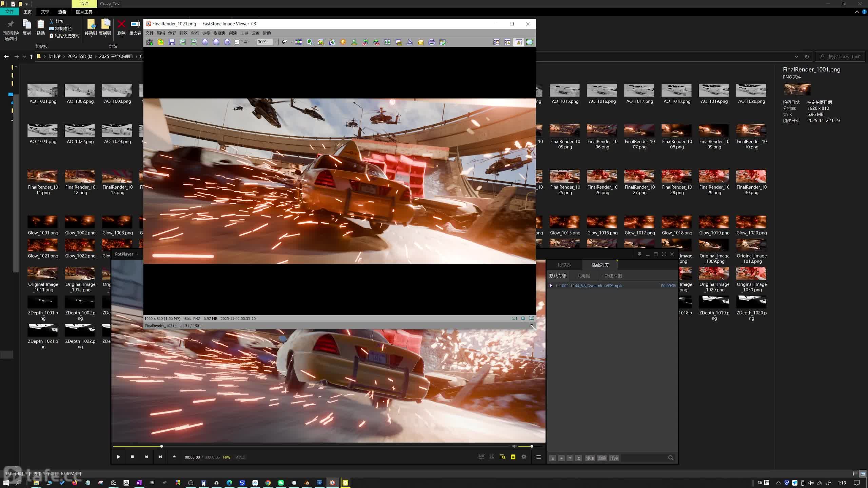Expand the PotPlayer title menu dropdown
Image resolution: width=868 pixels, height=488 pixels.
[137, 254]
